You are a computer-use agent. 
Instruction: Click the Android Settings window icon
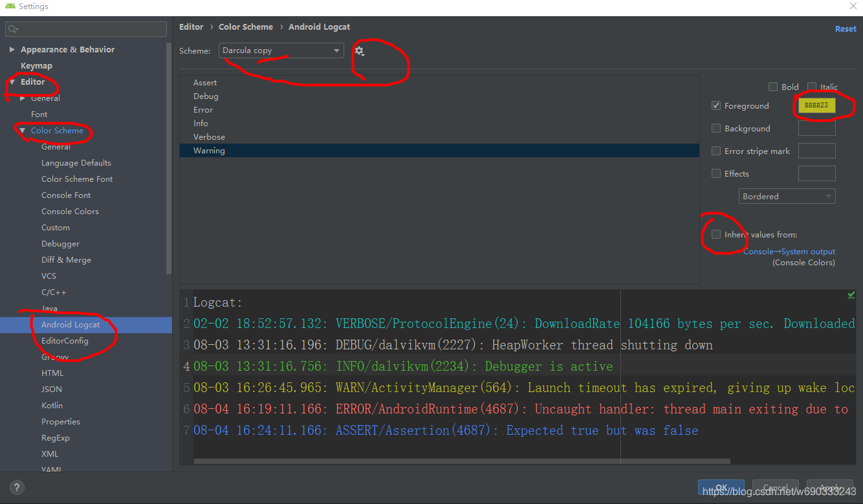click(10, 6)
